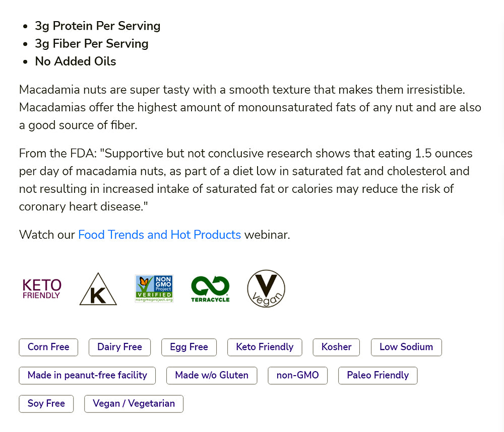Viewport: 504px width, 432px height.
Task: Click the Keto Friendly certification icon
Action: click(x=42, y=289)
